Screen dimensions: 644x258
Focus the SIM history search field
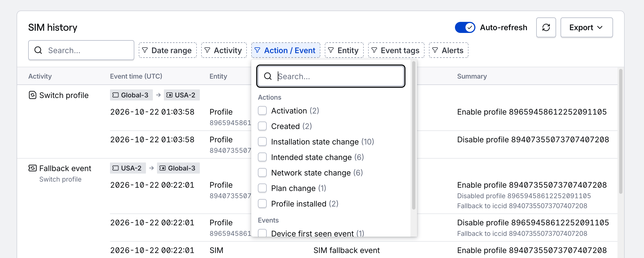click(x=81, y=50)
